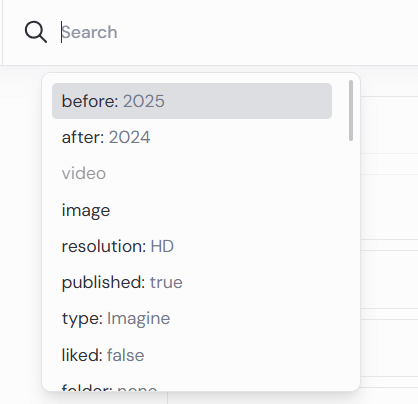Viewport: 418px width, 404px height.
Task: Select the 'type: Imagine' suggestion
Action: (192, 318)
